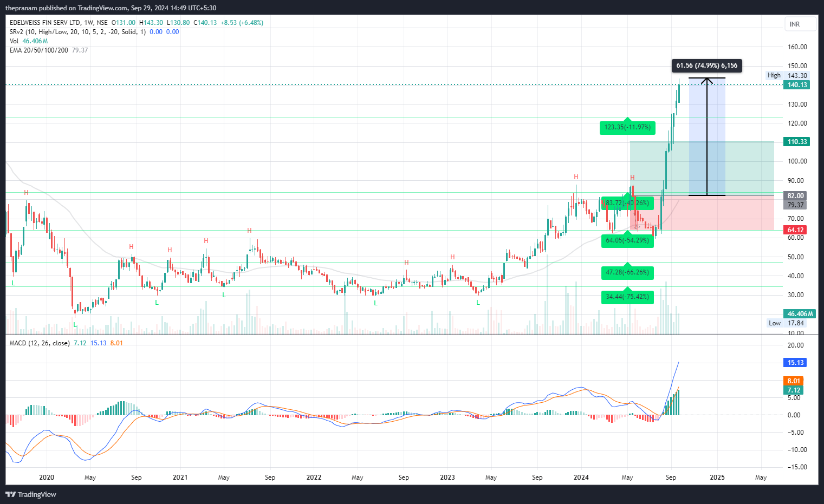
Task: Click the L130.80 low value in header
Action: 178,23
